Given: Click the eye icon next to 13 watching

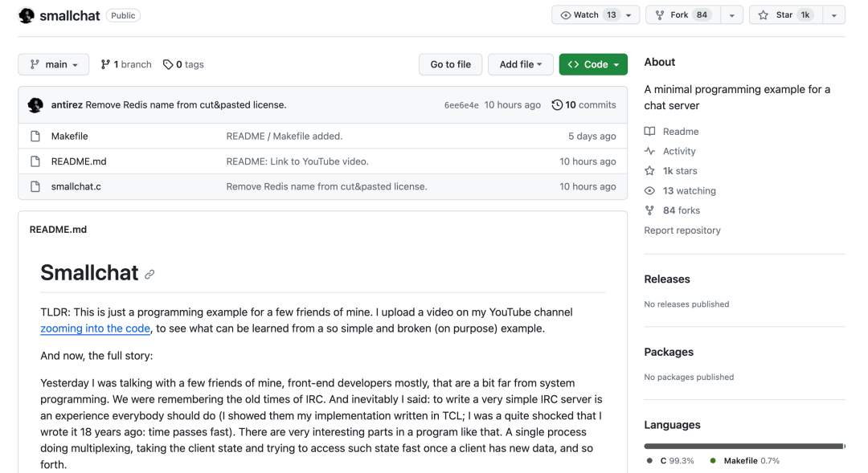Looking at the screenshot, I should pyautogui.click(x=649, y=190).
